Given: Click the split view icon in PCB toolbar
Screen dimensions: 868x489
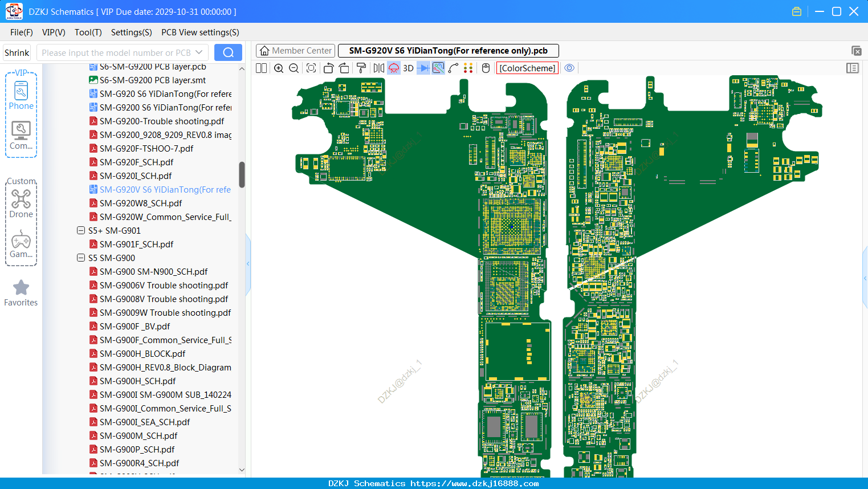Looking at the screenshot, I should coord(261,68).
